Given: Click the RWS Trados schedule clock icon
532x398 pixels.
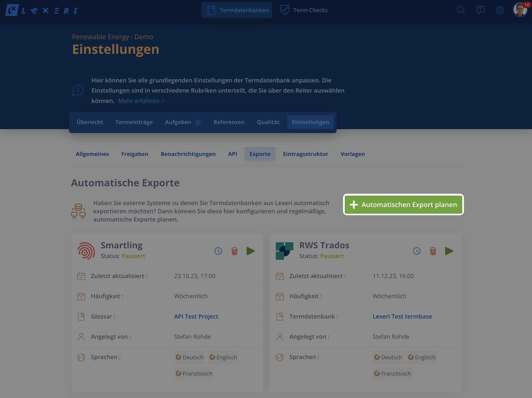Looking at the screenshot, I should [417, 251].
